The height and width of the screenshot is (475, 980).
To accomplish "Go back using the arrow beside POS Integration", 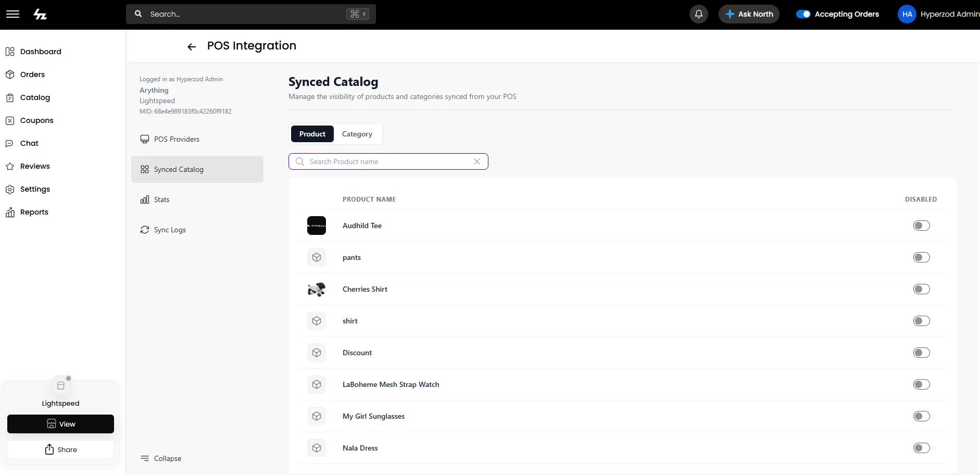I will pos(192,47).
